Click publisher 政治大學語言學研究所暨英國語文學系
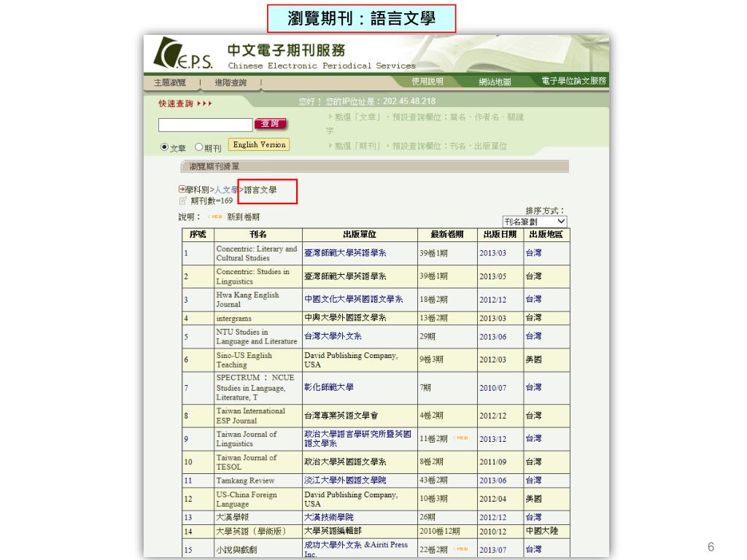Viewport: 747px width, 560px height. click(357, 438)
